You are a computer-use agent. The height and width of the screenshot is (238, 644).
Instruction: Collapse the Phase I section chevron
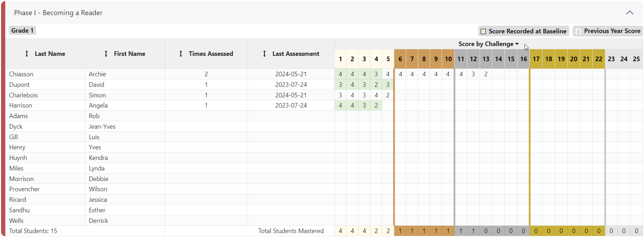point(630,13)
